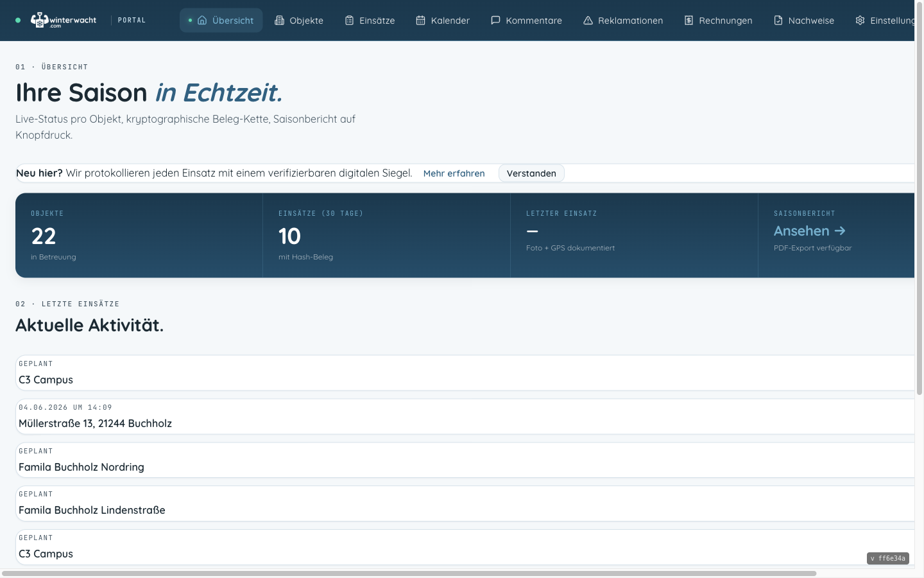Click the green status dot beside the logo
This screenshot has width=924, height=578.
pyautogui.click(x=18, y=21)
